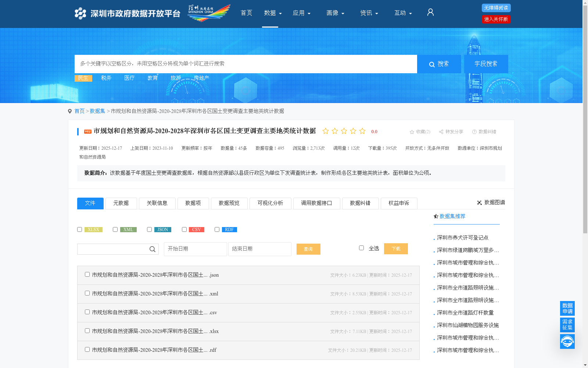Check the XLSX format filter checkbox
Screen dimensions: 588x368
79,229
